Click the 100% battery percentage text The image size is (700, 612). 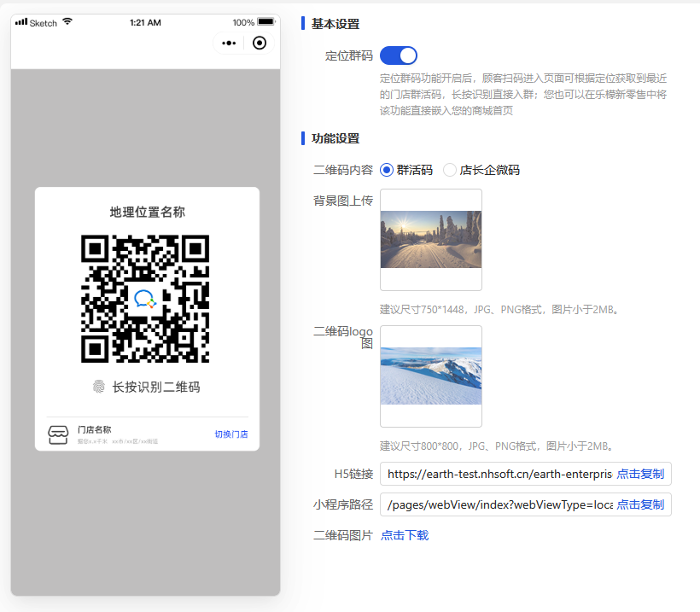(243, 22)
